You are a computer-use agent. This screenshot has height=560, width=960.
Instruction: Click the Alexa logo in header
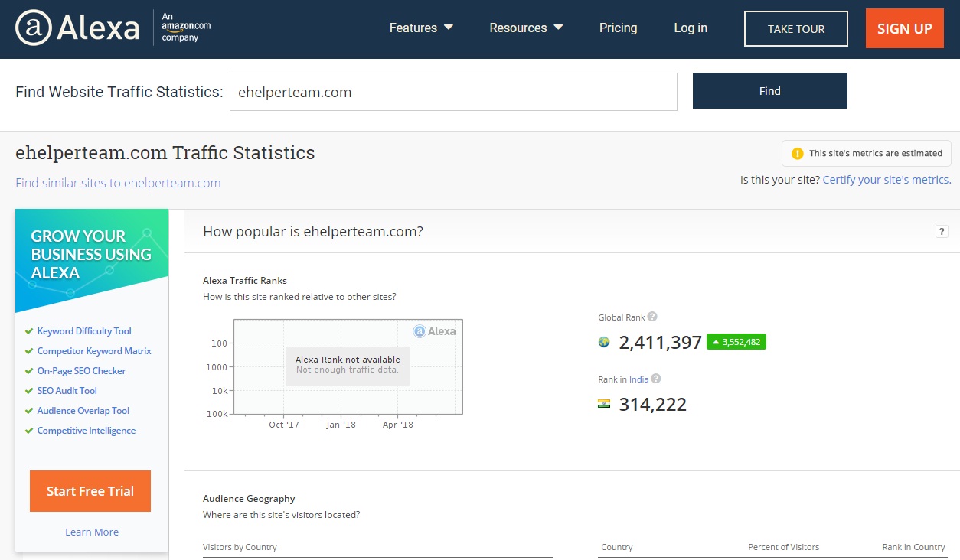pos(77,28)
